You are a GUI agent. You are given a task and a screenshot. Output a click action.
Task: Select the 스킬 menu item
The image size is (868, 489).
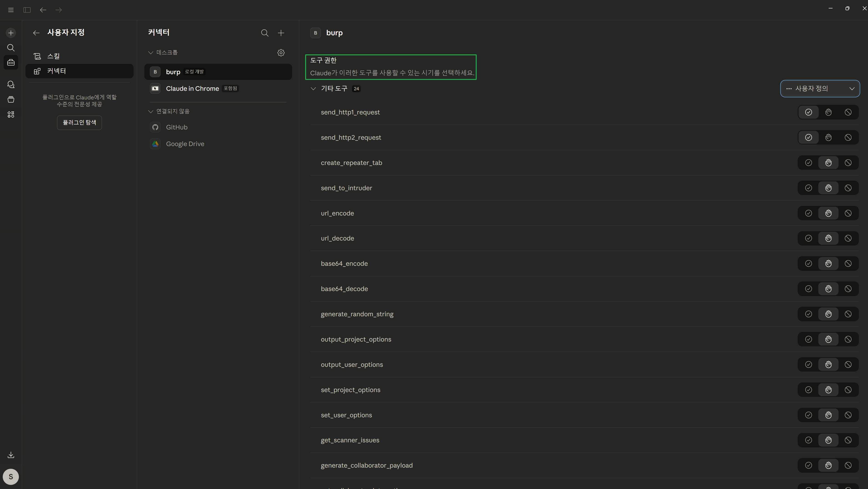(x=53, y=56)
